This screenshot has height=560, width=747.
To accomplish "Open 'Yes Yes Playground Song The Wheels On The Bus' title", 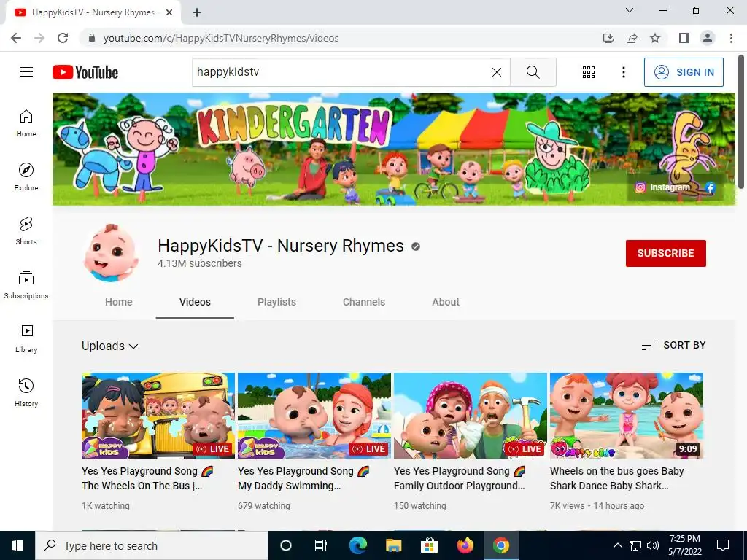I will 147,478.
